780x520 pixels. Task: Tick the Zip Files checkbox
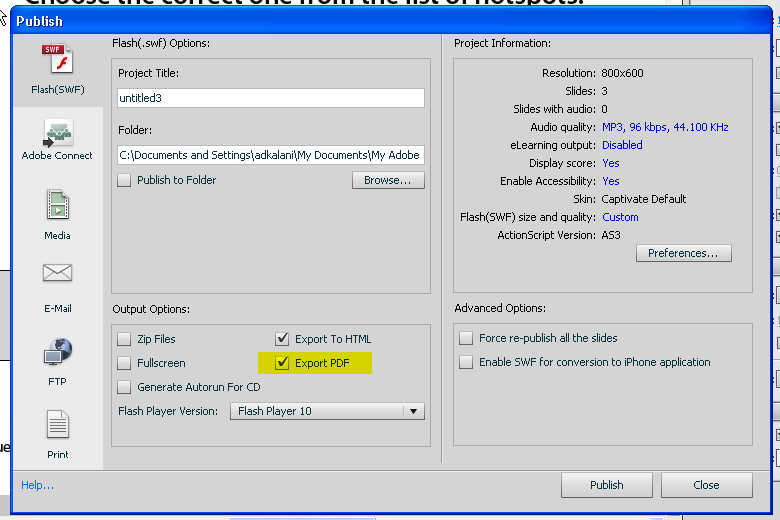[x=124, y=339]
